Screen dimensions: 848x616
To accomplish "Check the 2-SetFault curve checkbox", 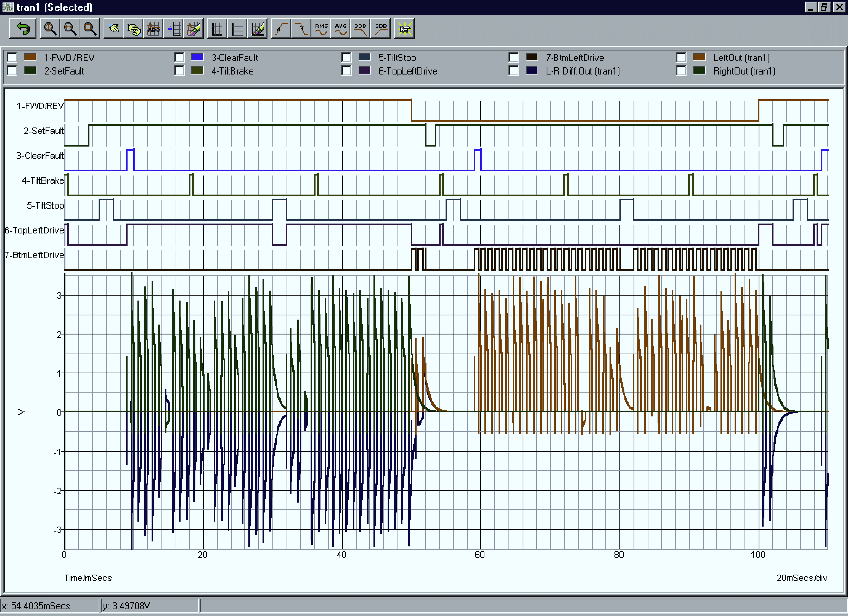I will pos(12,71).
